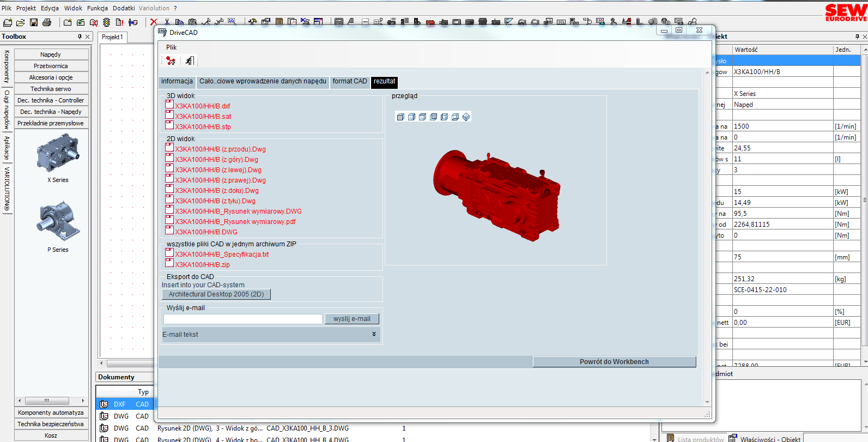
Task: Open the Dodatki menu
Action: pyautogui.click(x=124, y=8)
